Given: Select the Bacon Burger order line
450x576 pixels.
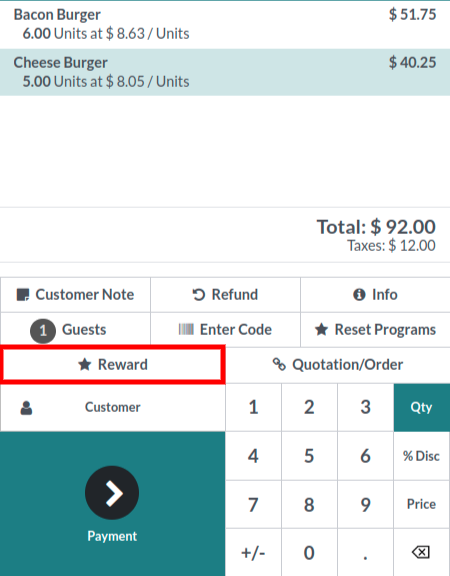Looking at the screenshot, I should pos(225,24).
